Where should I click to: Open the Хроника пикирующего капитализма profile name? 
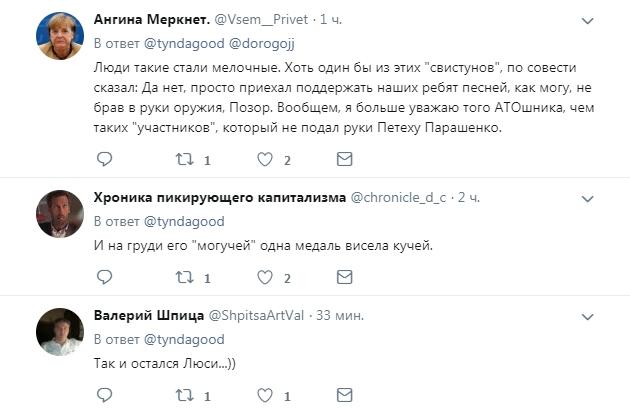219,195
